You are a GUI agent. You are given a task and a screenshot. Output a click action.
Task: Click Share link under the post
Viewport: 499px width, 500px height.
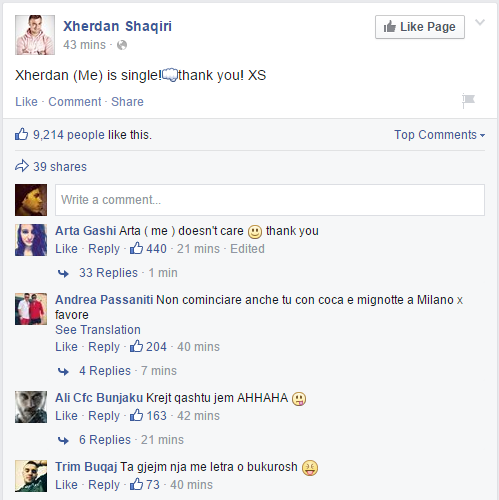(x=127, y=102)
